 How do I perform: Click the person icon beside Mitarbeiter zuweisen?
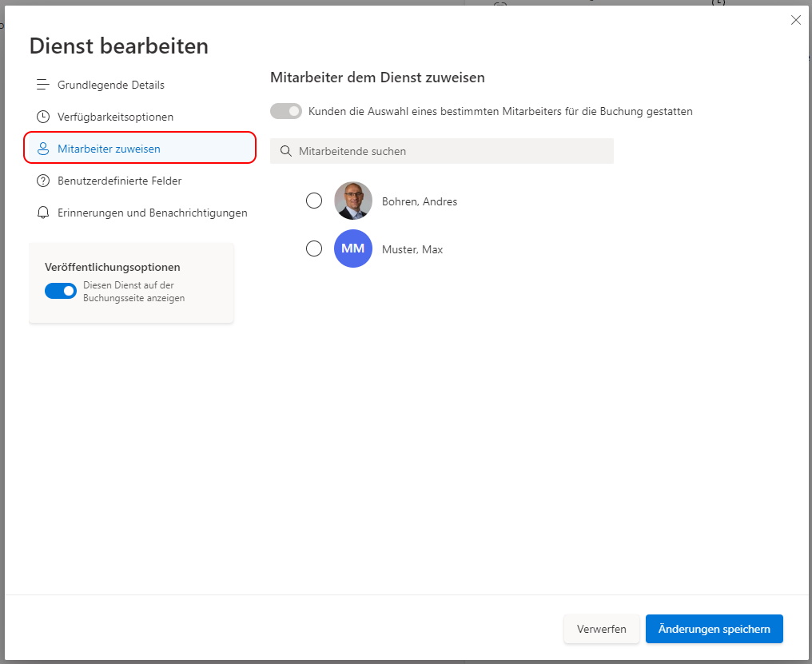(x=43, y=149)
